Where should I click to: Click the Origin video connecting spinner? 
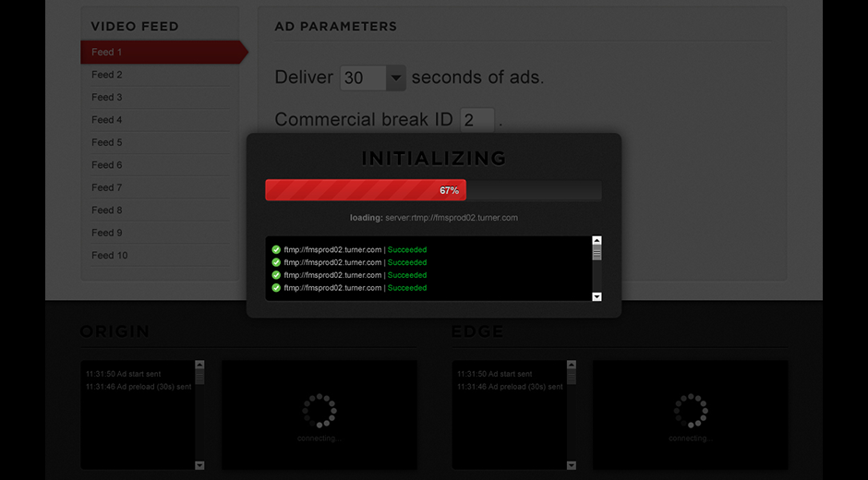tap(319, 411)
